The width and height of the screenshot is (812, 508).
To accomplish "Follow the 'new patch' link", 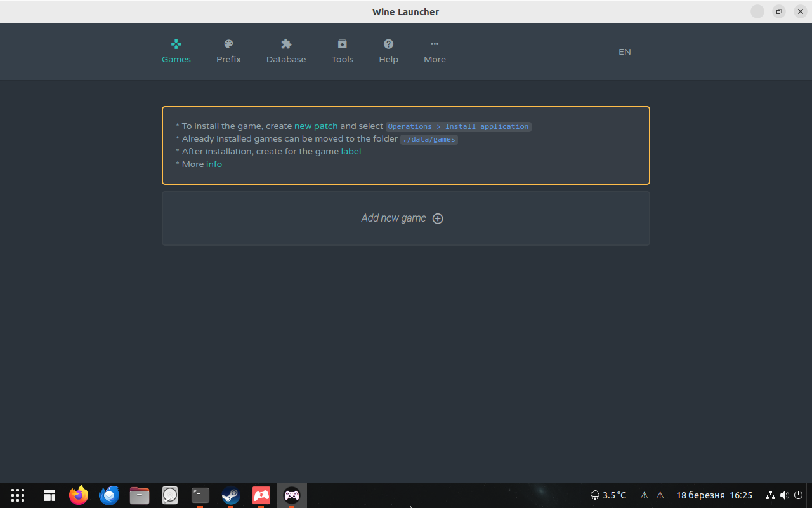I will click(x=316, y=126).
